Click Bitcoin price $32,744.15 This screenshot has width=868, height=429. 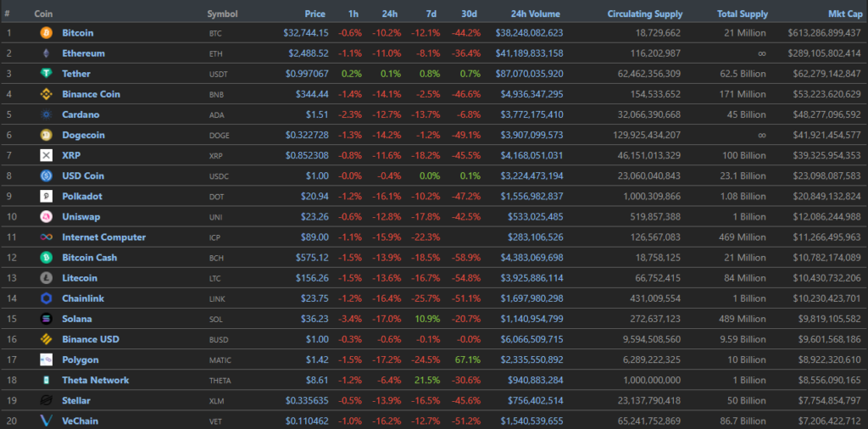point(305,33)
